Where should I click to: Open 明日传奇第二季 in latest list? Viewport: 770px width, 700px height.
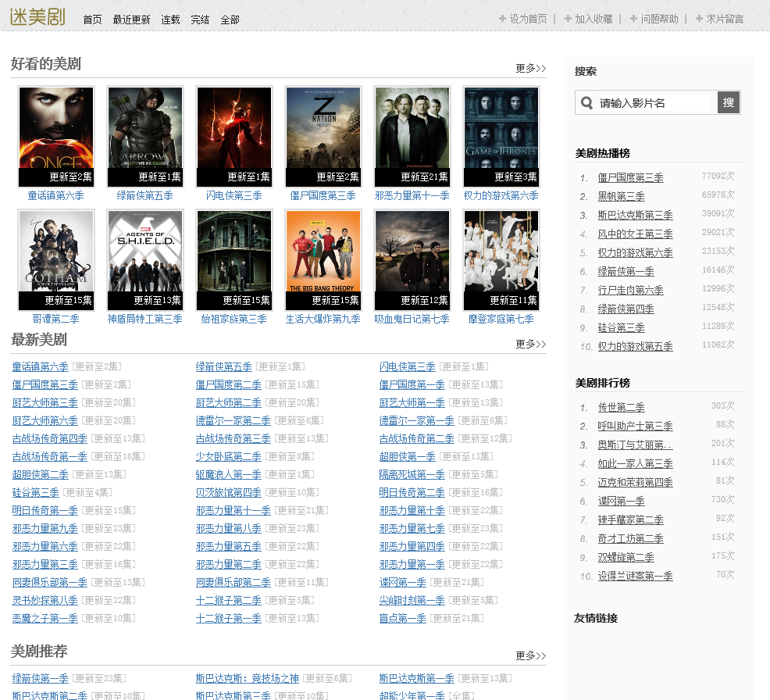tap(412, 492)
